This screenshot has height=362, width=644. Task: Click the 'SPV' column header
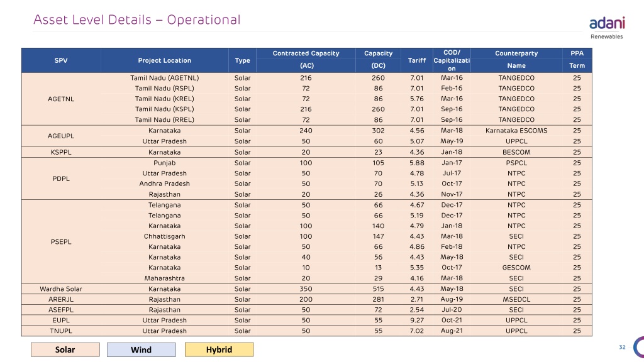click(x=61, y=60)
